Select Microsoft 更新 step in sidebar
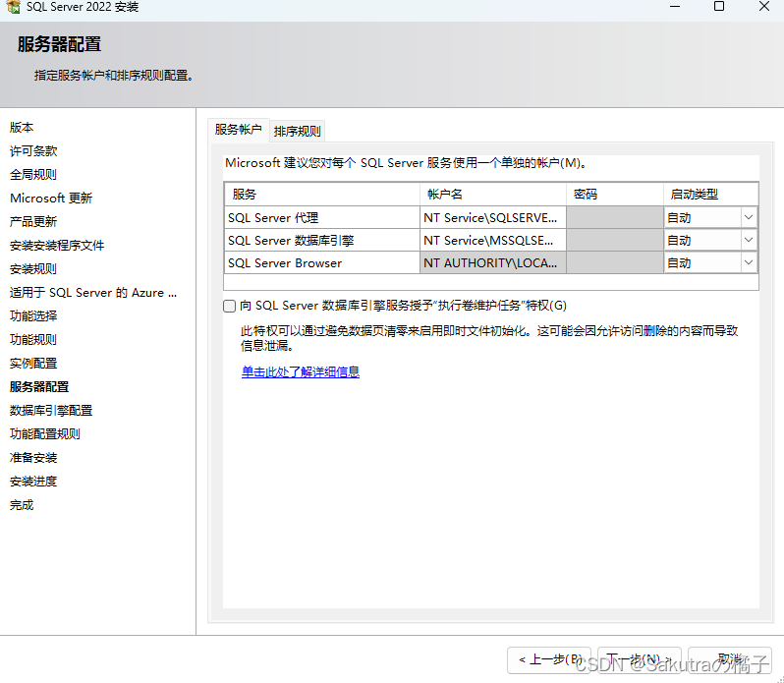The image size is (784, 683). click(51, 198)
